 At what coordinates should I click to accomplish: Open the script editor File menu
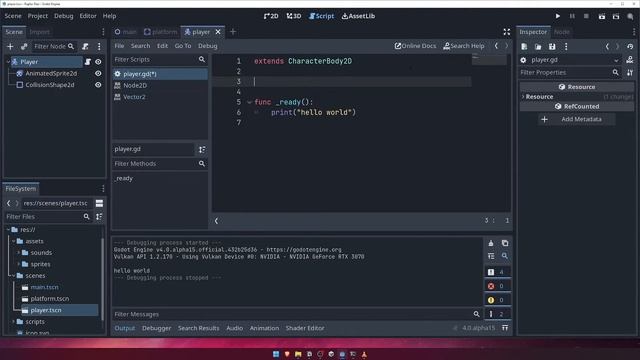pos(119,46)
